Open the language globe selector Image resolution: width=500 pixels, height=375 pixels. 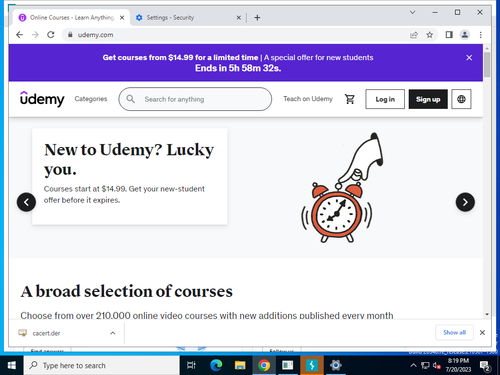coord(461,99)
